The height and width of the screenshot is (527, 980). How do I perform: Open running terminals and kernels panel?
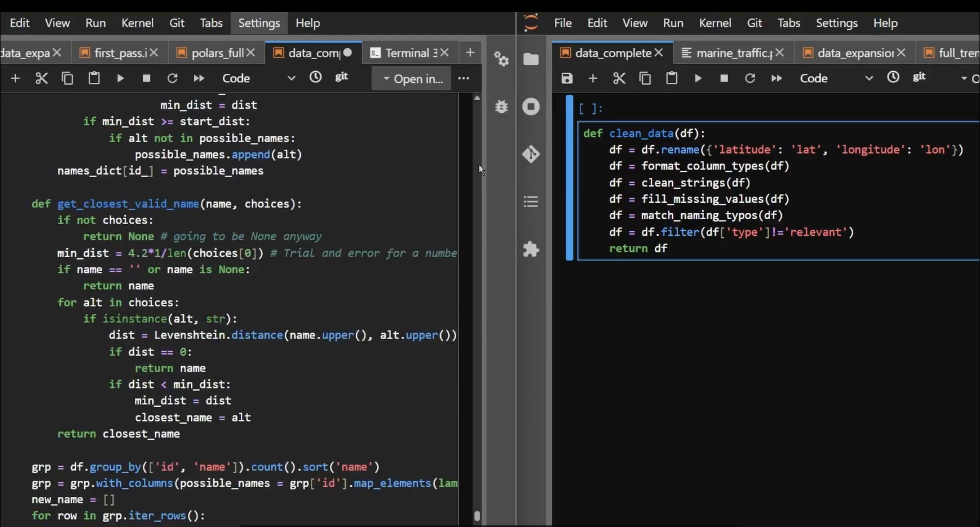coord(531,107)
